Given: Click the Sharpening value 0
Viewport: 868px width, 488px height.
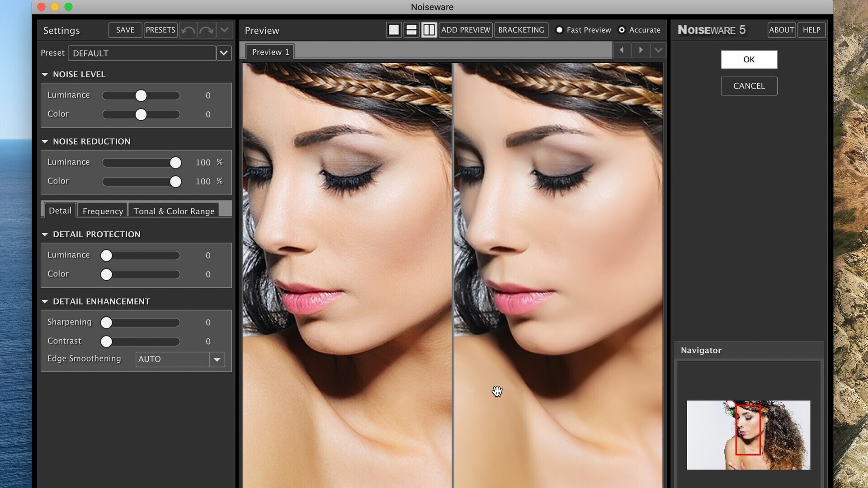Looking at the screenshot, I should tap(208, 322).
